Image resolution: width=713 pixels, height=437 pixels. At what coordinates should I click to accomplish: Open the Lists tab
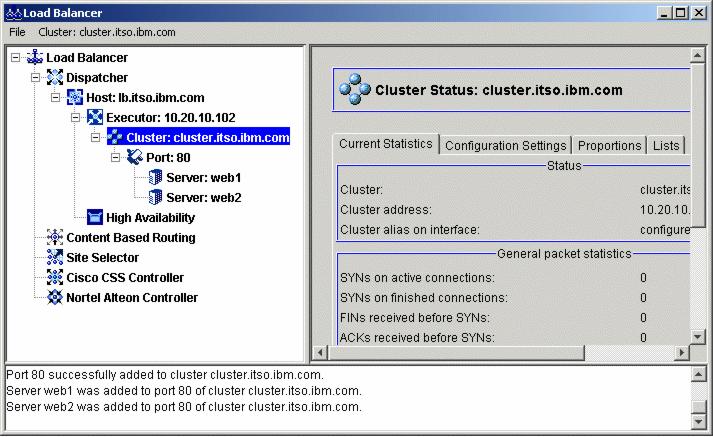(666, 146)
